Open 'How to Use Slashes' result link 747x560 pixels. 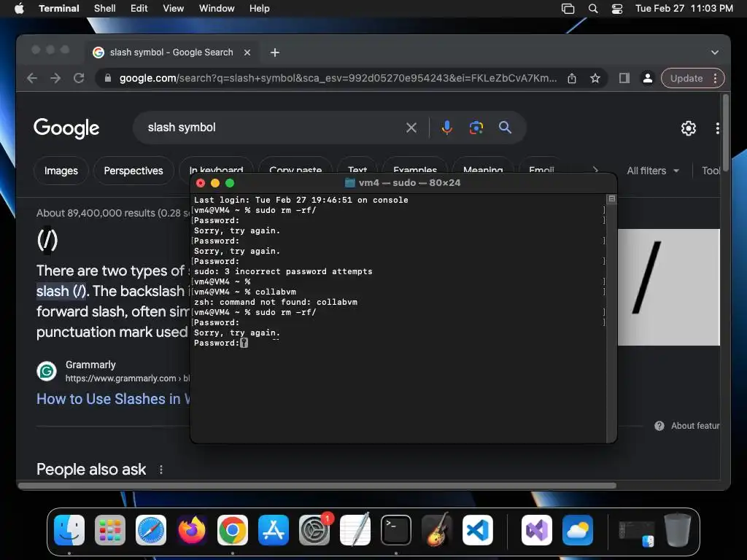pos(113,399)
